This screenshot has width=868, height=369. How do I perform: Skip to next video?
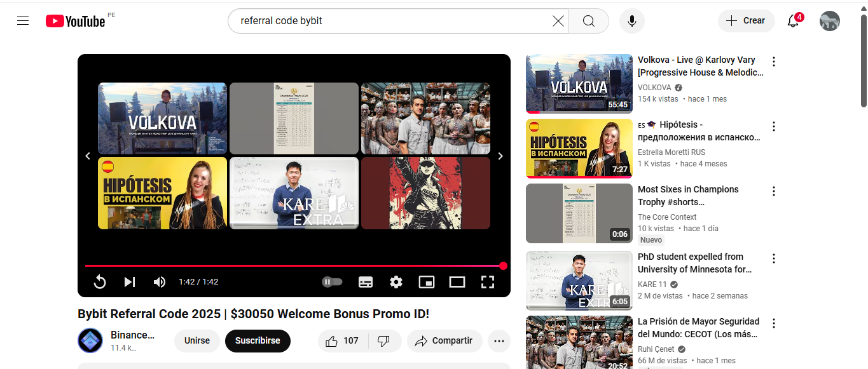point(130,282)
